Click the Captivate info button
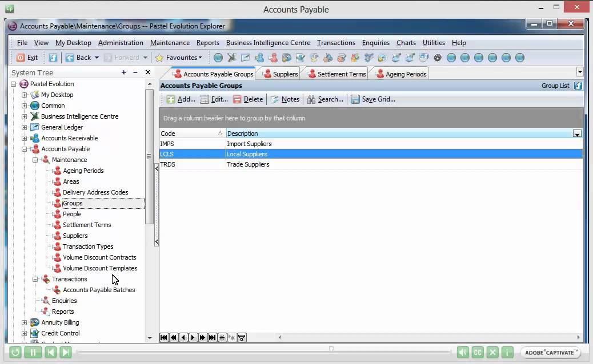Screen dimensions: 593x364 point(507,353)
